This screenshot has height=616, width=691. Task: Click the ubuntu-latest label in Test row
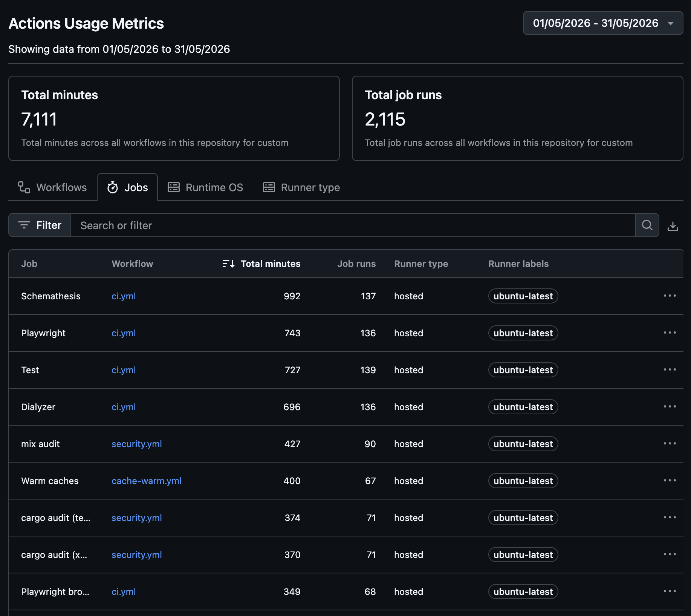tap(523, 370)
